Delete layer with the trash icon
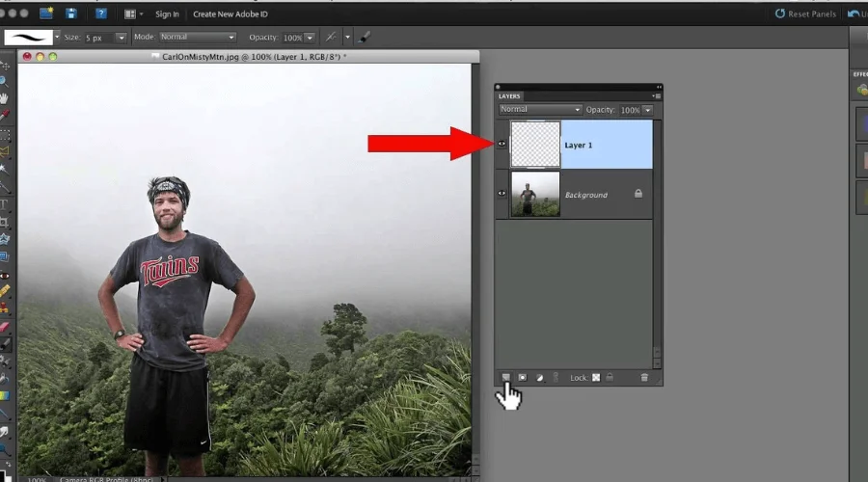Screen dimensions: 868x482 click(x=644, y=378)
